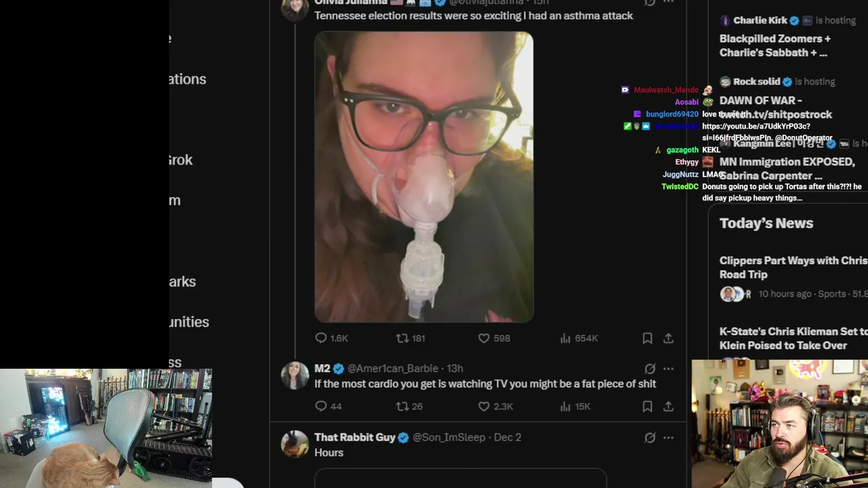This screenshot has width=868, height=488.
Task: Open Grok action on M2's tweet
Action: 650,369
